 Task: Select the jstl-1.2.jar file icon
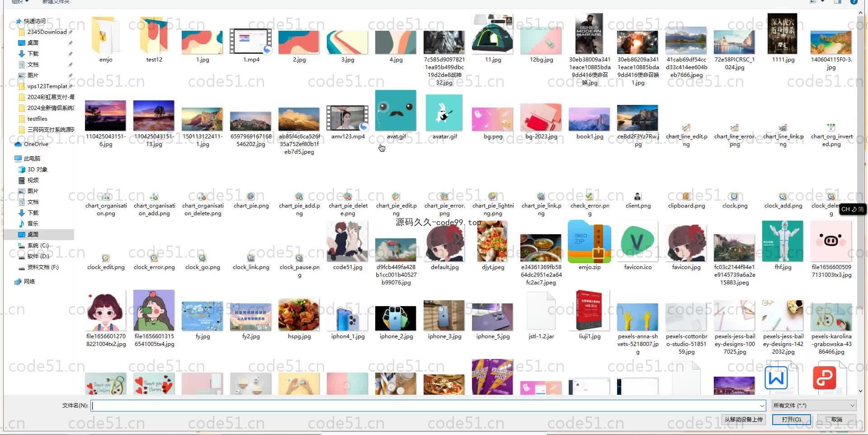(x=541, y=311)
